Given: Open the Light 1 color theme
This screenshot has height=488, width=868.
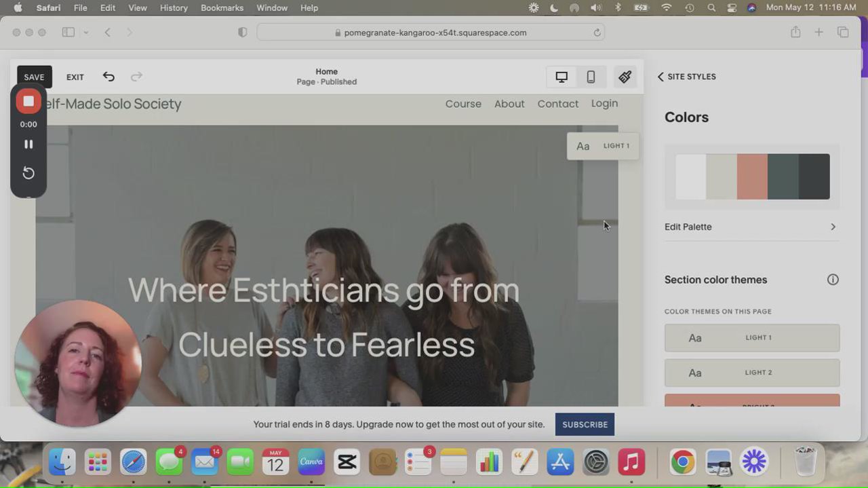Looking at the screenshot, I should (x=752, y=338).
